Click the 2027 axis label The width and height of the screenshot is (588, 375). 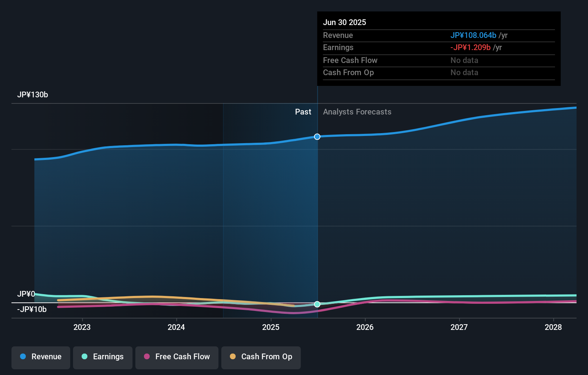(x=460, y=327)
